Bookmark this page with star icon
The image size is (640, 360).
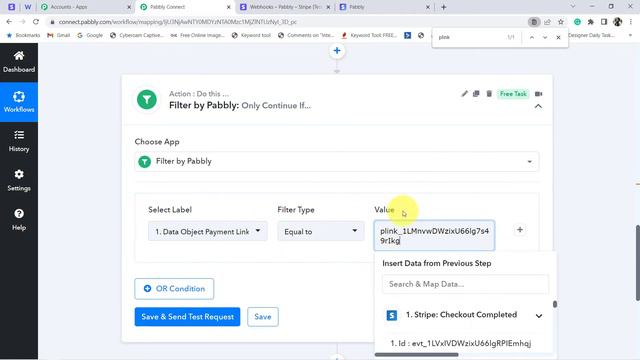pyautogui.click(x=561, y=22)
